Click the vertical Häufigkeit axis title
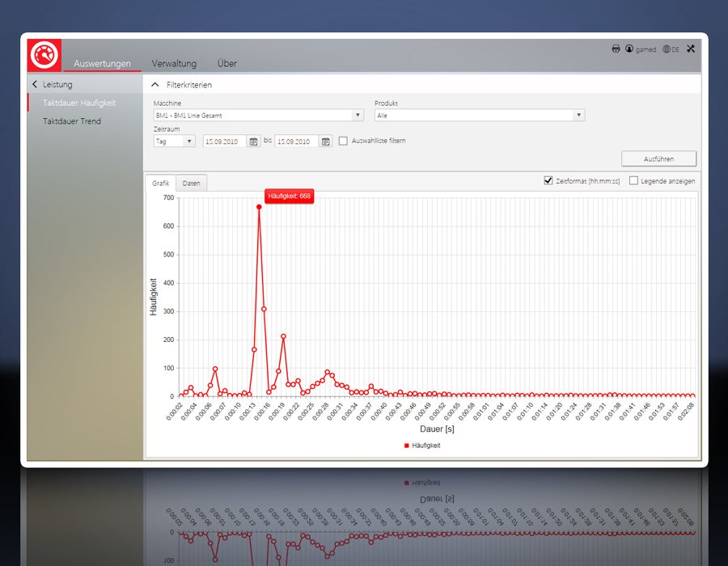Image resolution: width=728 pixels, height=566 pixels. (x=153, y=297)
